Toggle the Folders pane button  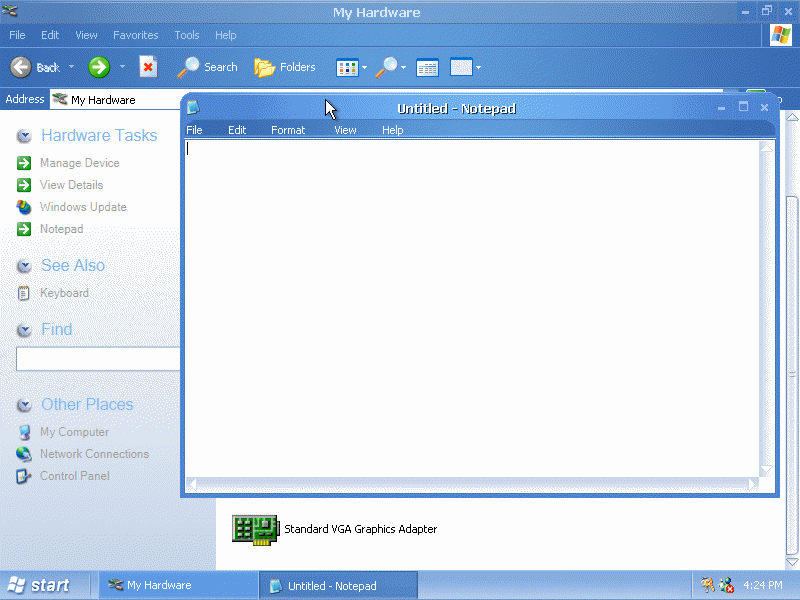(x=285, y=67)
